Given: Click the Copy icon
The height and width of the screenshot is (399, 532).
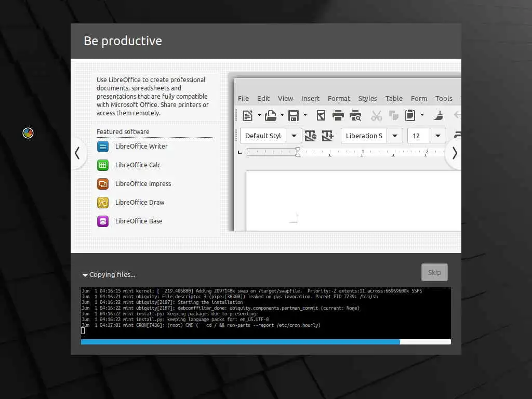Looking at the screenshot, I should [x=394, y=116].
